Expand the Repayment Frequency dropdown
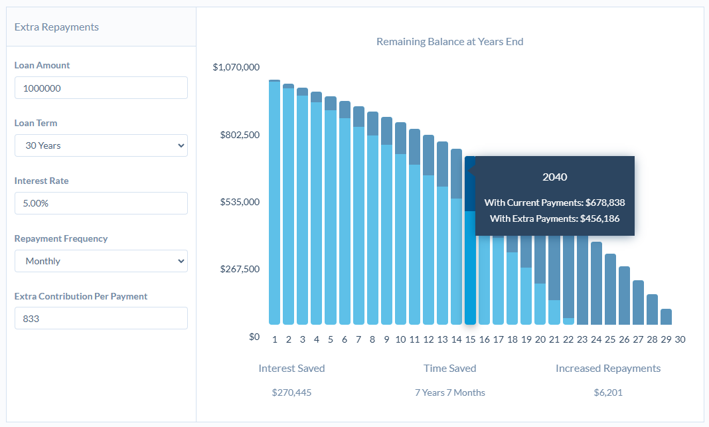Screen dimensions: 709x427 [101, 261]
